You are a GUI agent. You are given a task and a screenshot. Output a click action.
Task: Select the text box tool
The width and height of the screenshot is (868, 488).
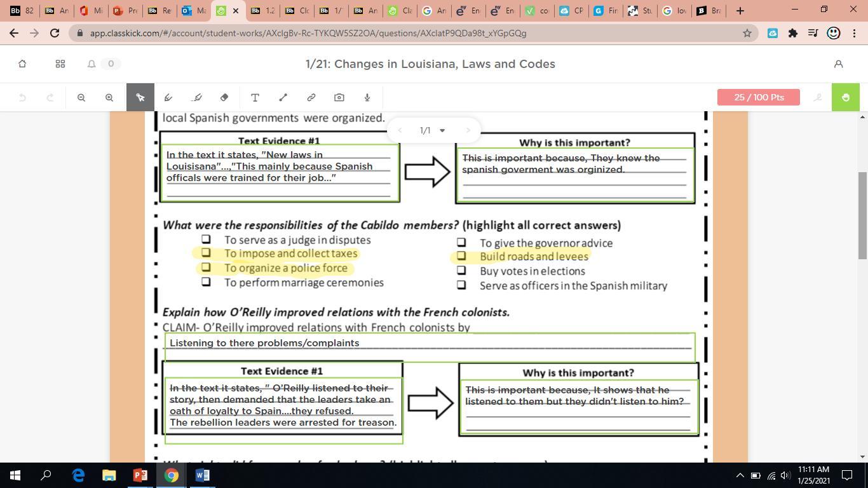(x=255, y=97)
